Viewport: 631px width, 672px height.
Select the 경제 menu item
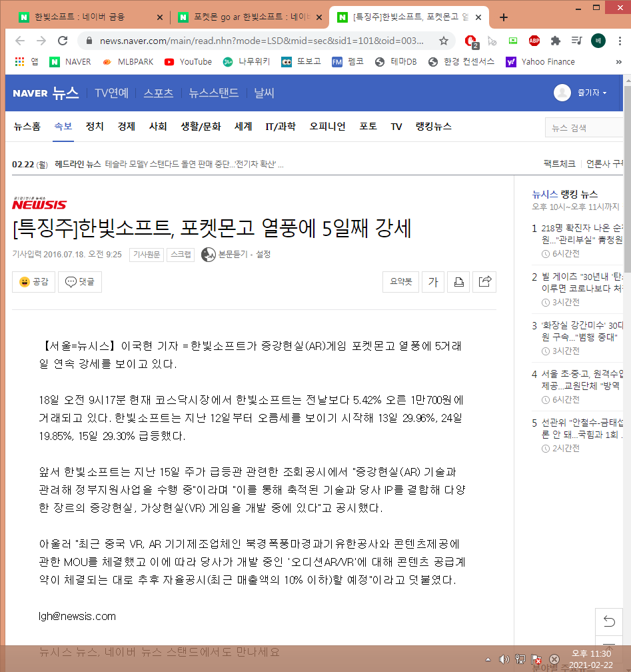click(127, 127)
